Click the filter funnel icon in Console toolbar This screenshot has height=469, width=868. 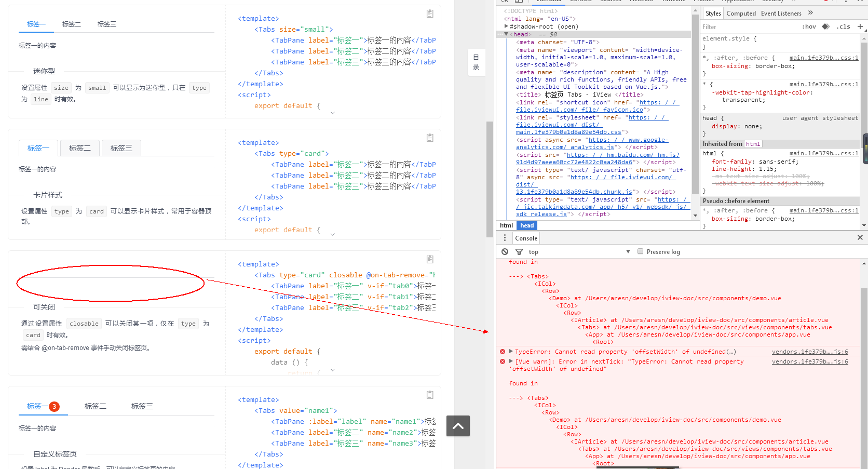click(519, 251)
